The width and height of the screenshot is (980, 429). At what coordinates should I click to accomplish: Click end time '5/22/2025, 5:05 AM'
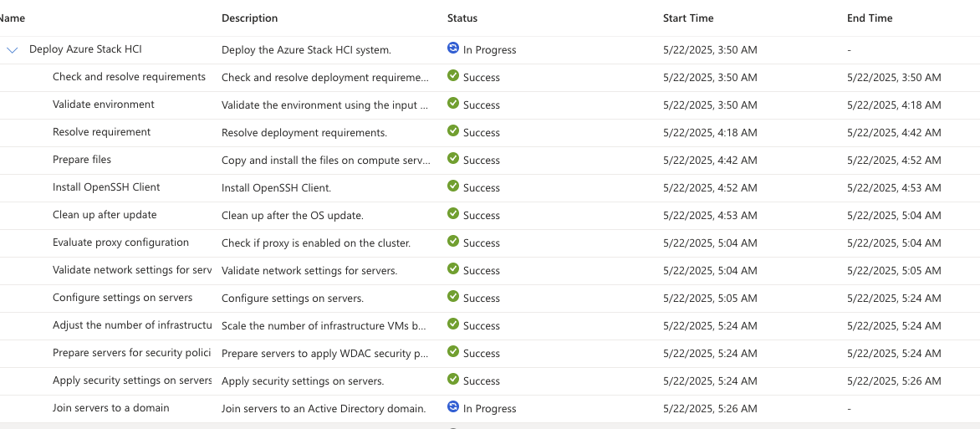(x=894, y=271)
